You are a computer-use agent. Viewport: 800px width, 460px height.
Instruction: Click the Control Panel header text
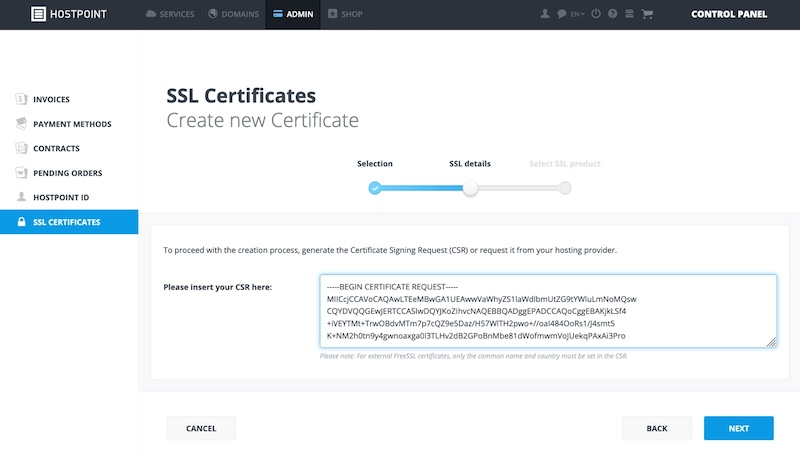click(729, 14)
